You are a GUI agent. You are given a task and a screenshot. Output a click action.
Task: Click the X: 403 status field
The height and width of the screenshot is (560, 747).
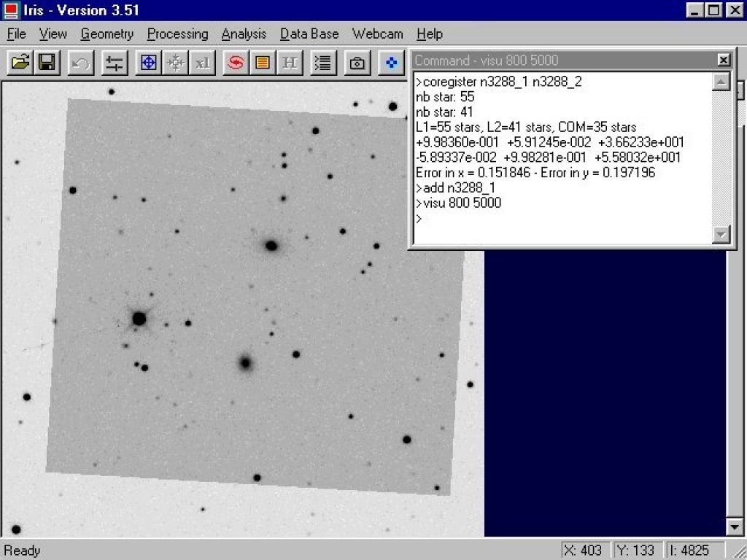click(584, 551)
